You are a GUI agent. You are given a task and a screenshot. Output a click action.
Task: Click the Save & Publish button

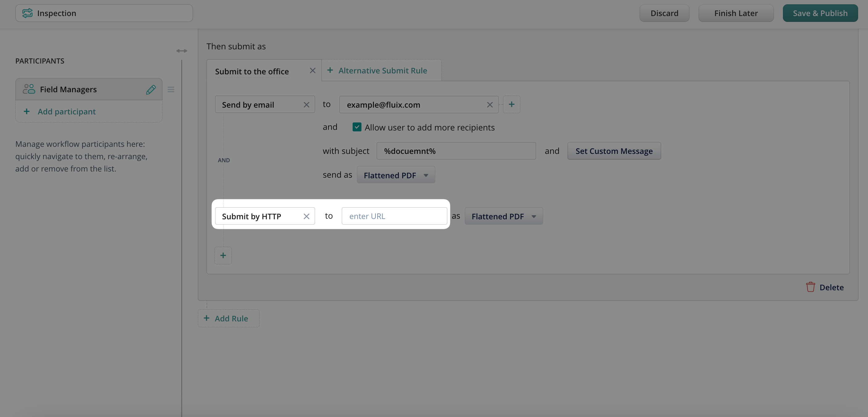pos(820,13)
